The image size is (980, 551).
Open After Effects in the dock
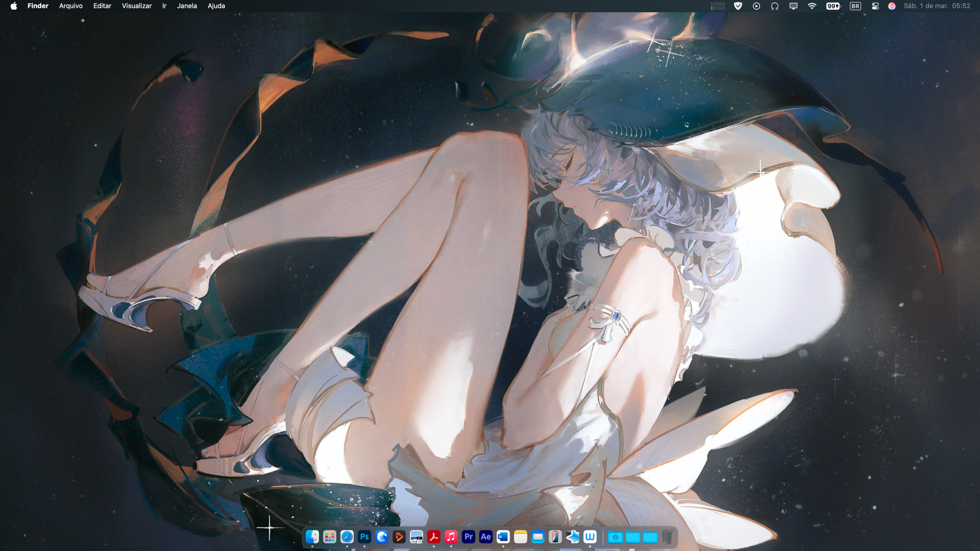click(x=486, y=537)
